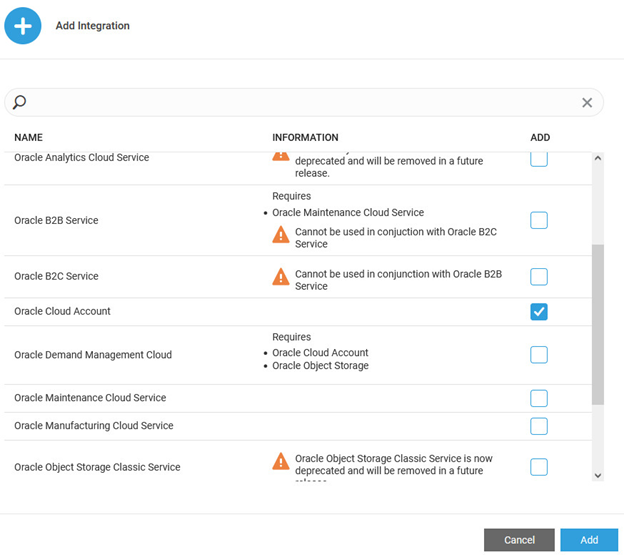Click the scrollbar down arrow

click(597, 475)
